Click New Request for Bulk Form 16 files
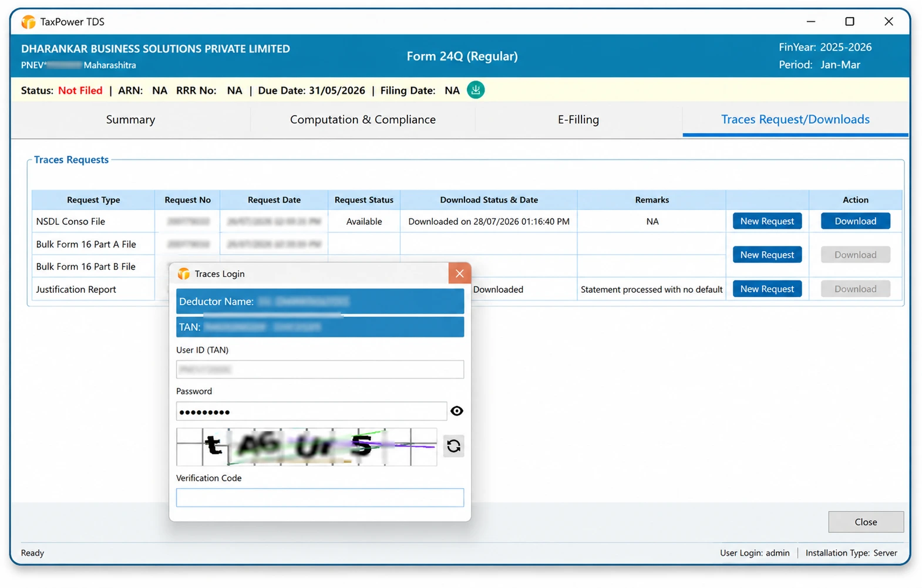Viewport: 922px width, 588px height. [767, 255]
